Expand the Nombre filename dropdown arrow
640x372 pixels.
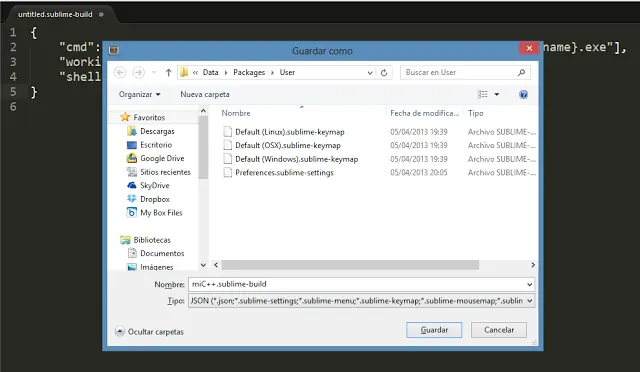coord(529,285)
